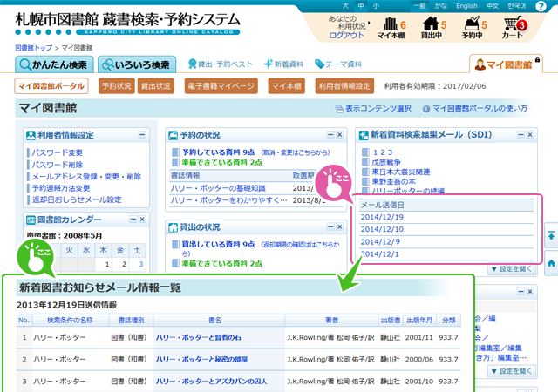Viewport: 558px width, 392px height.
Task: Select the マイ図書館 tab
Action: point(506,64)
